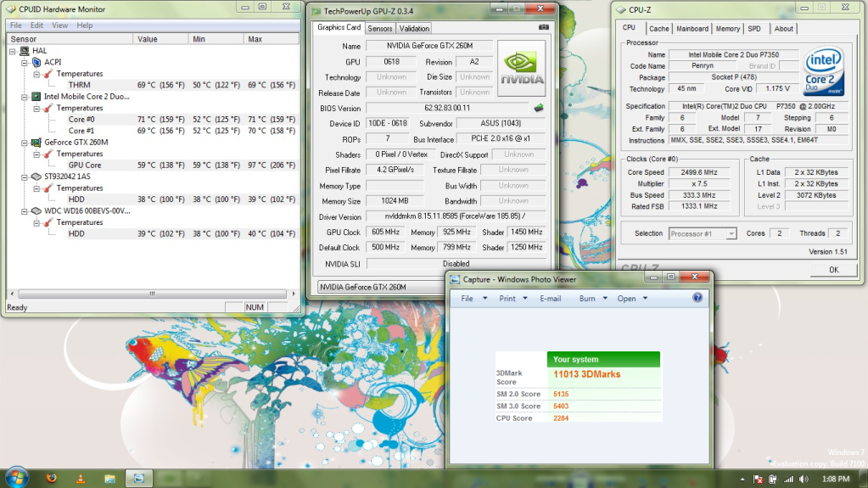
Task: Click the network signal tray icon
Action: [x=788, y=480]
